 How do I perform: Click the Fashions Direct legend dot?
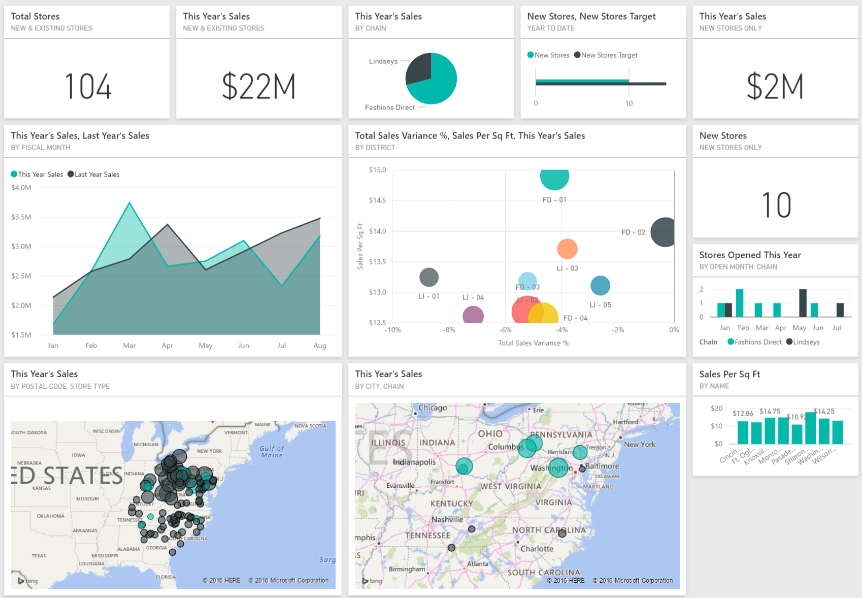pos(731,342)
